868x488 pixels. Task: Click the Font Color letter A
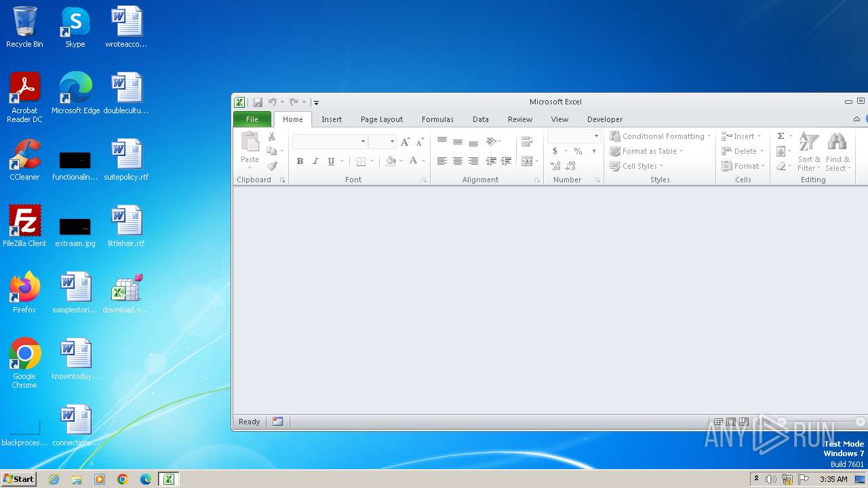(413, 161)
